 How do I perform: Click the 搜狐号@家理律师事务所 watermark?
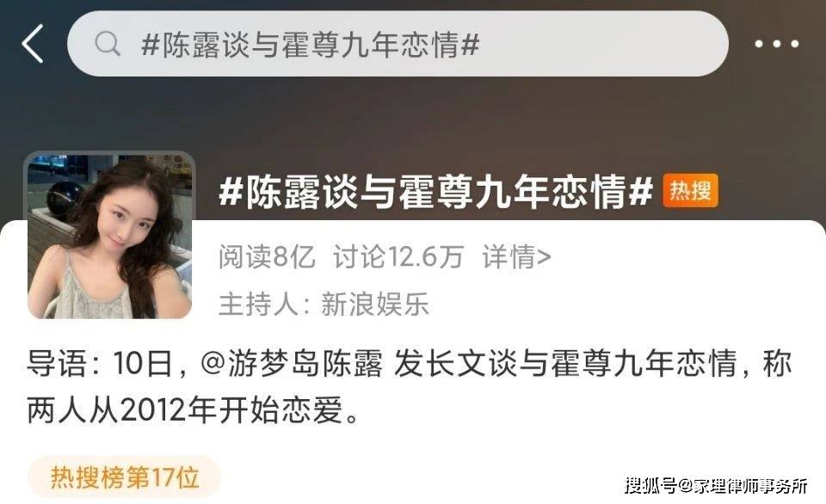pyautogui.click(x=717, y=486)
